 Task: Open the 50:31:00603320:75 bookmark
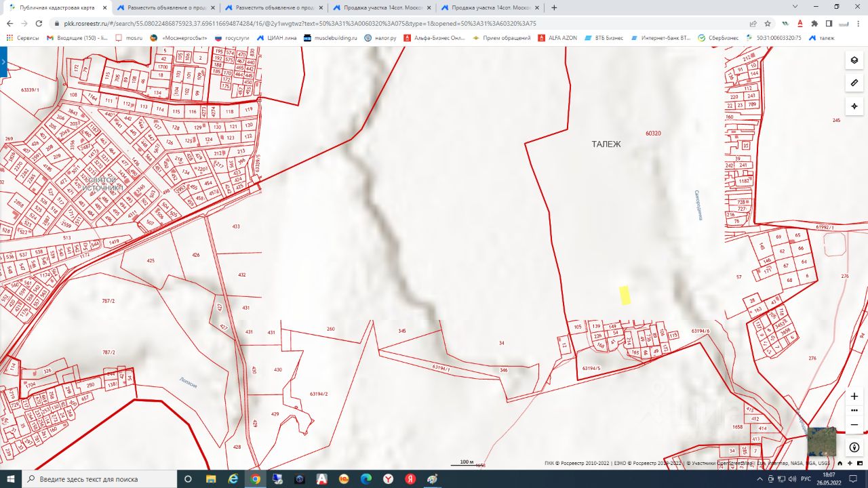pos(773,38)
